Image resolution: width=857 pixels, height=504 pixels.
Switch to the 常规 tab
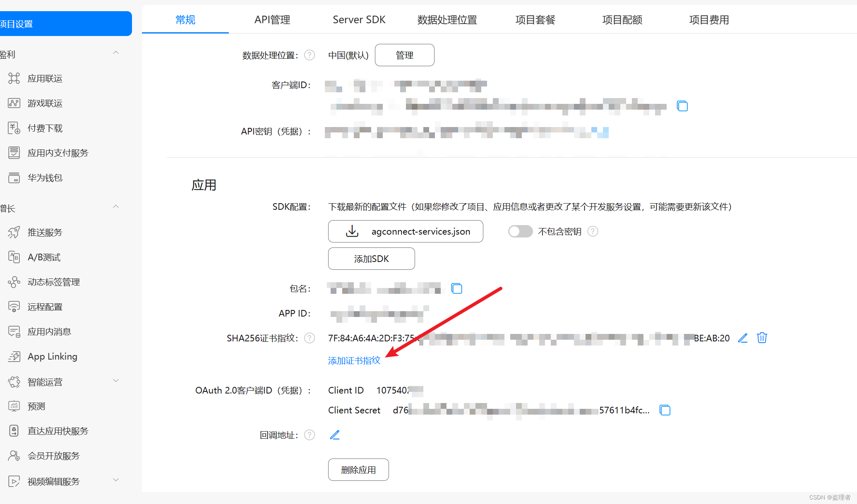185,19
